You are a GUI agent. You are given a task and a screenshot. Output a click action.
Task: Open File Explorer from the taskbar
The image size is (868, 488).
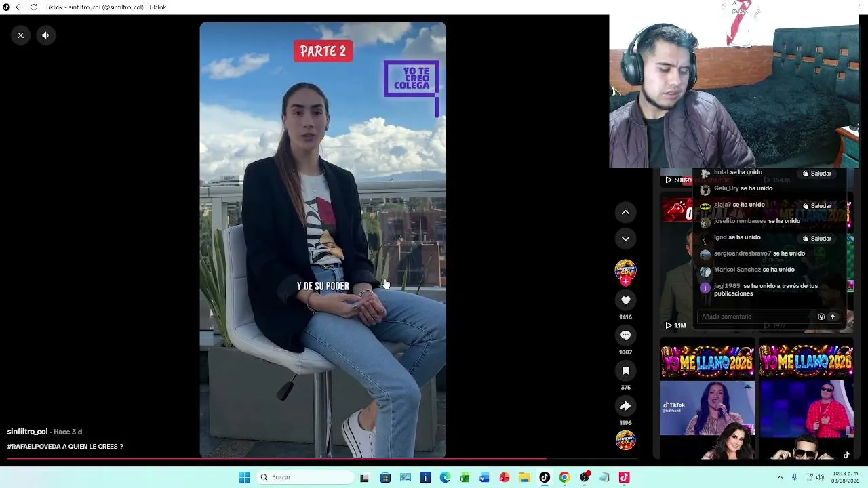pos(524,478)
